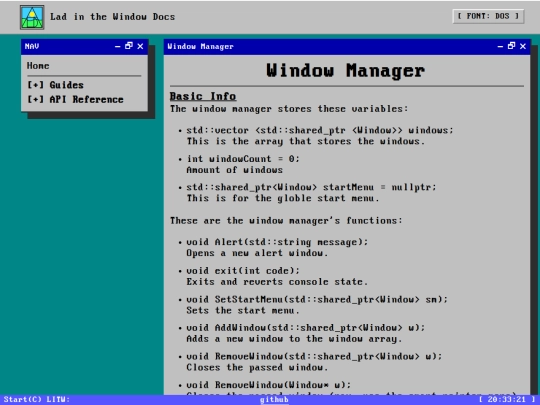This screenshot has height=405, width=540.
Task: Click 'LITW:' label in the taskbar
Action: (58, 399)
